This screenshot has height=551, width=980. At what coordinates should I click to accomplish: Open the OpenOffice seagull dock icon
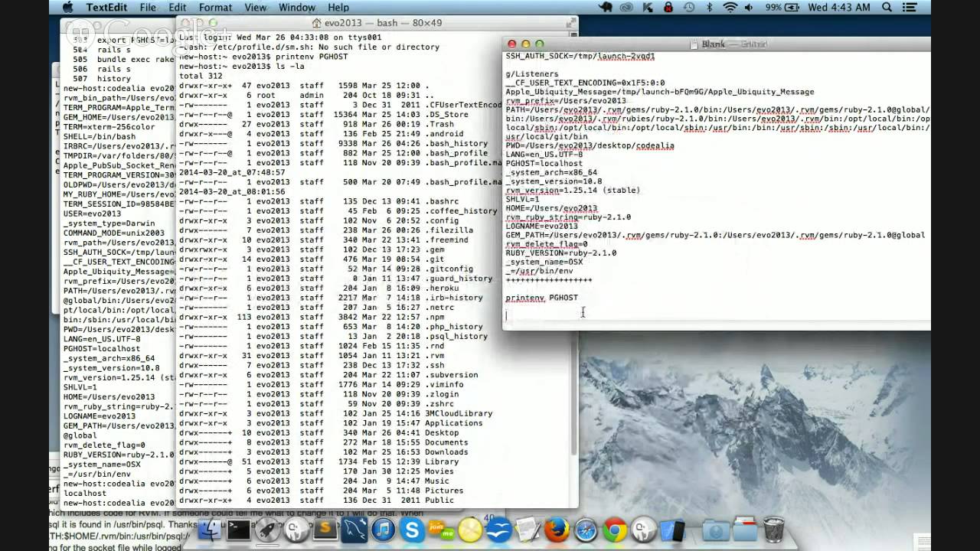[x=498, y=530]
